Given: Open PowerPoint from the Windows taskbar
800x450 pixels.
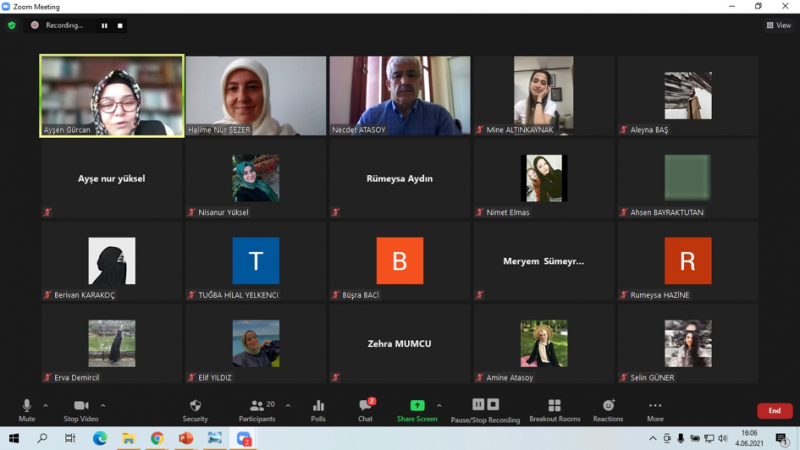Looking at the screenshot, I should [185, 438].
